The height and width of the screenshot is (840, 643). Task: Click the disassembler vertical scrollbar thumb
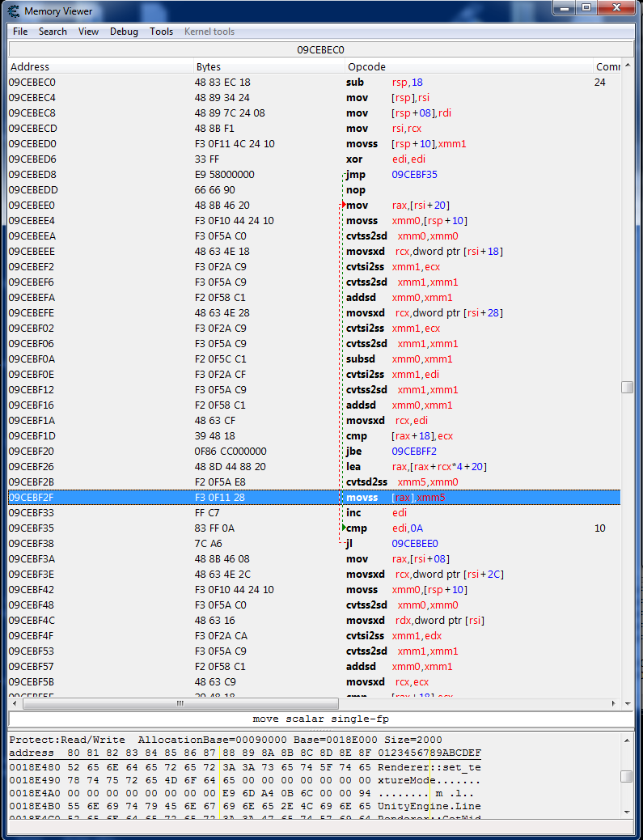pyautogui.click(x=627, y=388)
